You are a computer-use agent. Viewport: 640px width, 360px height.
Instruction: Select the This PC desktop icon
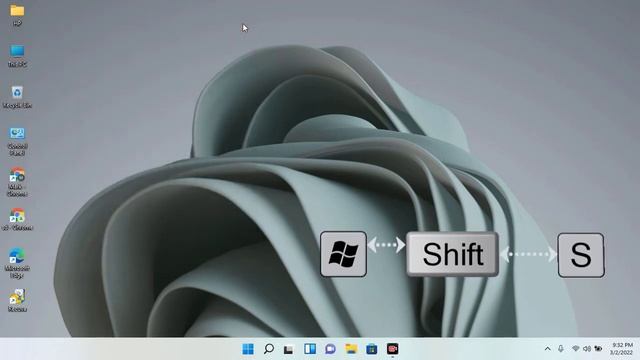17,56
